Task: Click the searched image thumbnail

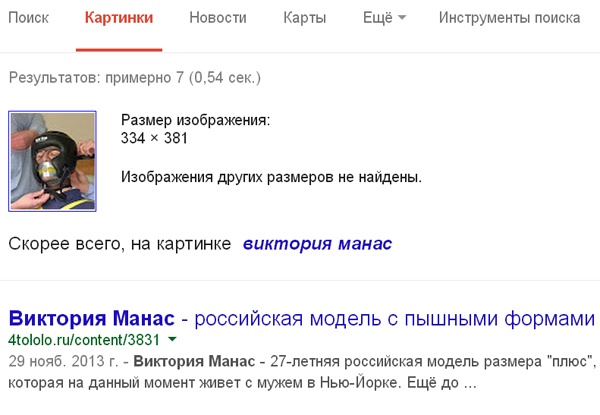Action: point(52,160)
